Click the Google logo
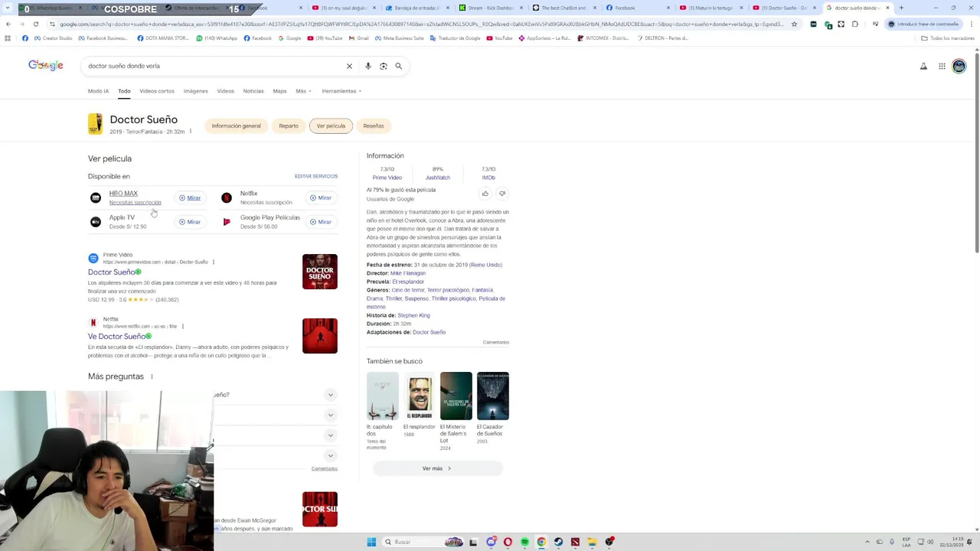Screen dimensions: 980x551 click(46, 66)
